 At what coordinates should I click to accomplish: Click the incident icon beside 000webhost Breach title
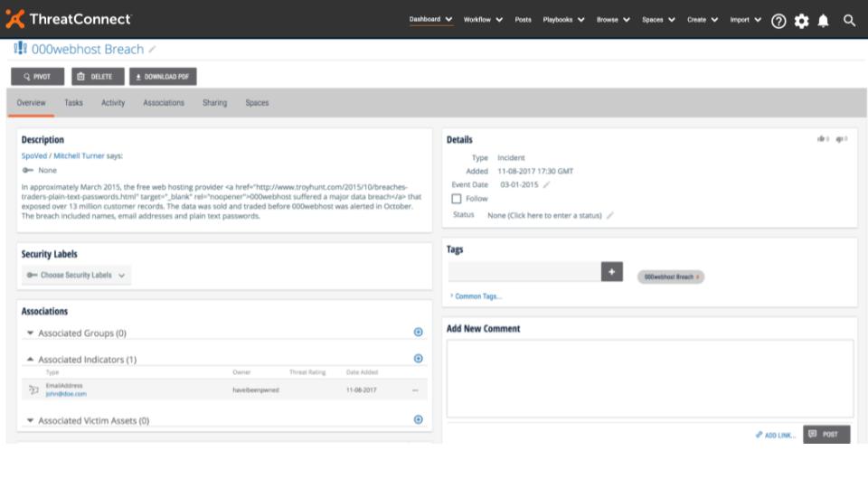point(21,48)
